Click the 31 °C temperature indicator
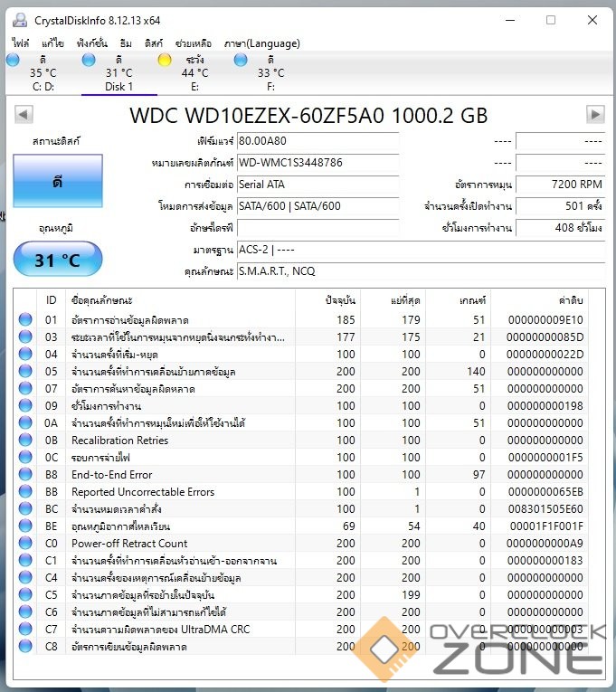 coord(58,259)
